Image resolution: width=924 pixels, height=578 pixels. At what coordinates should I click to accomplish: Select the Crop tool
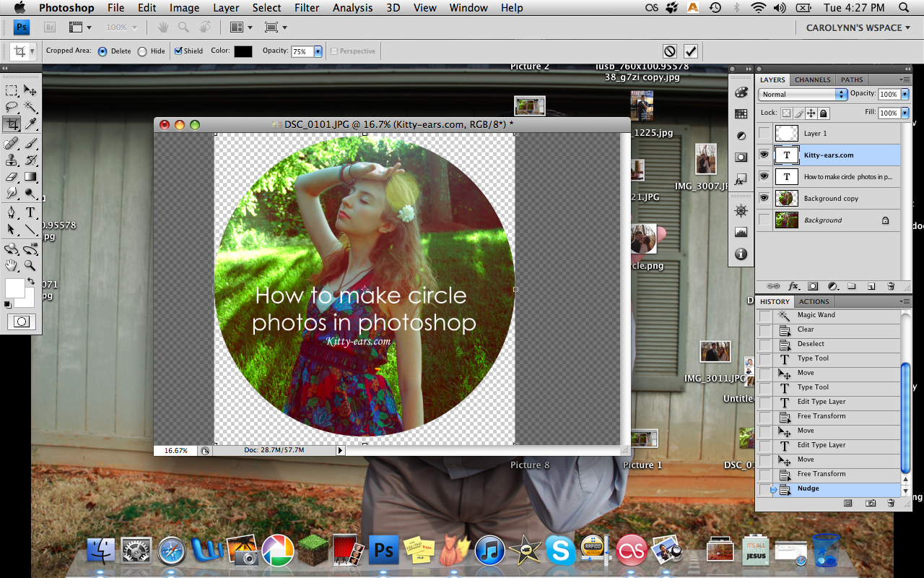point(12,124)
